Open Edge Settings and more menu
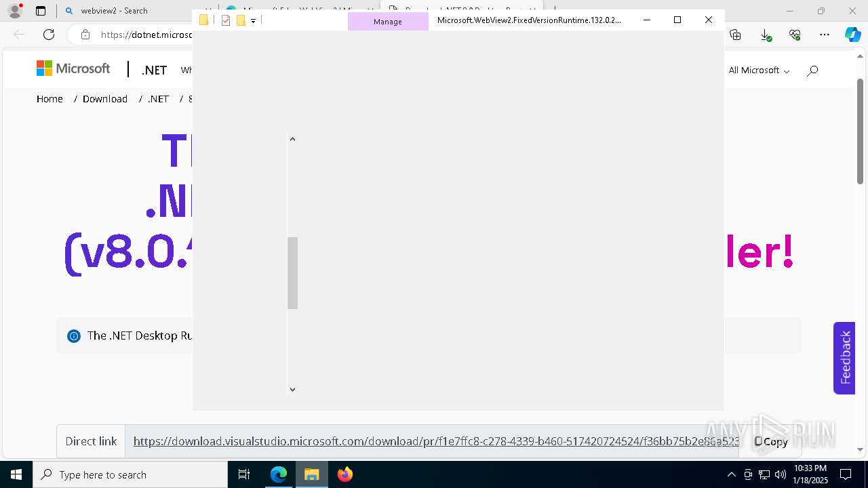868x488 pixels. click(x=825, y=35)
